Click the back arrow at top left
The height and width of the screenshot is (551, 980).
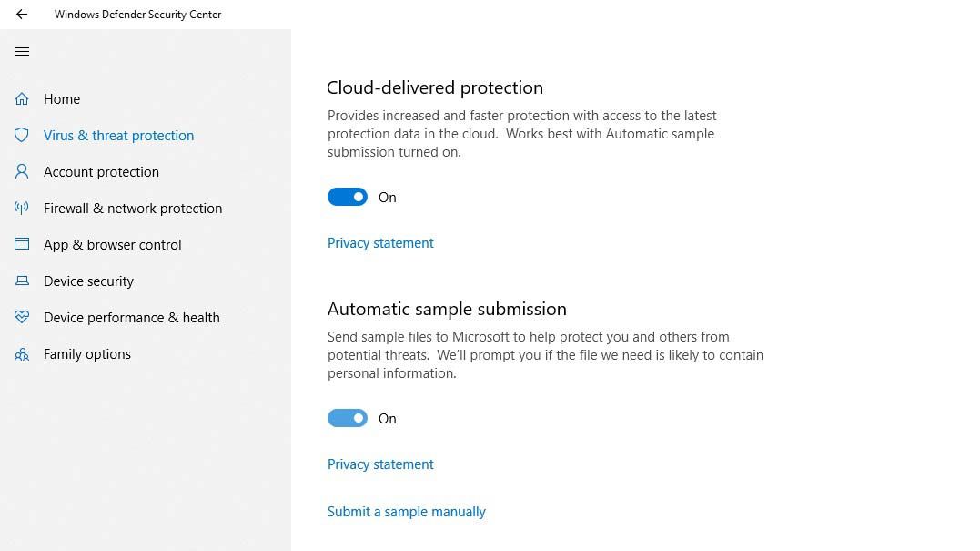coord(20,14)
